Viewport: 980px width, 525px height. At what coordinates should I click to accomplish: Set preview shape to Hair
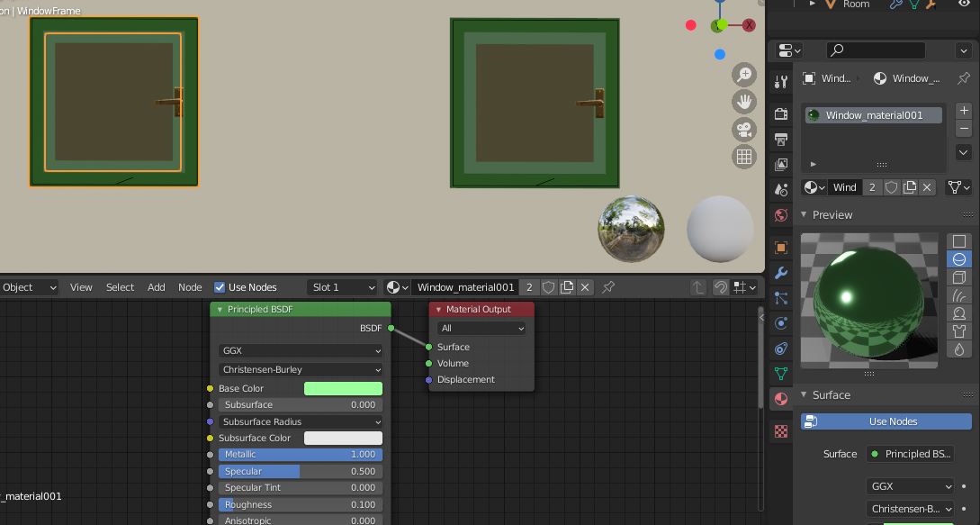click(x=959, y=295)
